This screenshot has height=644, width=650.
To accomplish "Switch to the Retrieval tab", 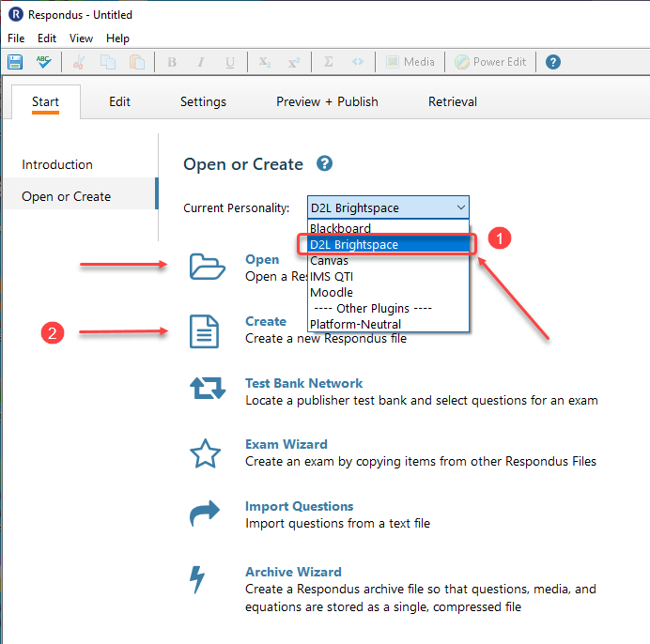I will pos(452,101).
